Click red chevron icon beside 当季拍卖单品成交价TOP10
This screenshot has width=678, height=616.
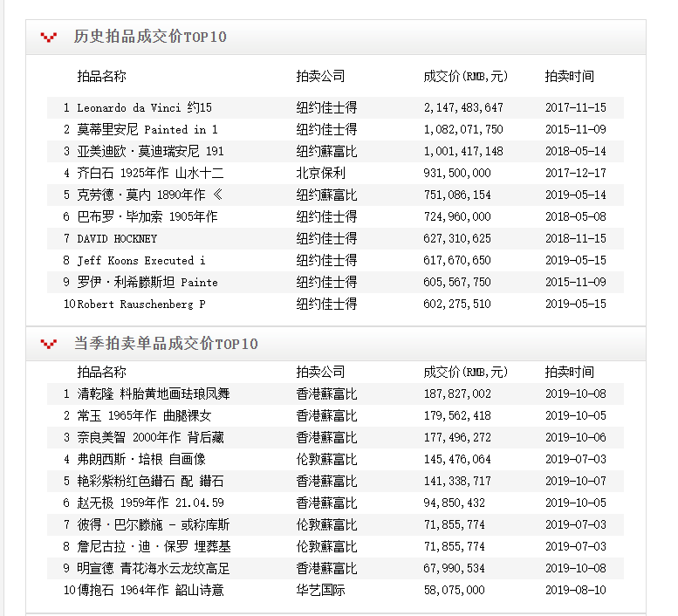coord(49,344)
